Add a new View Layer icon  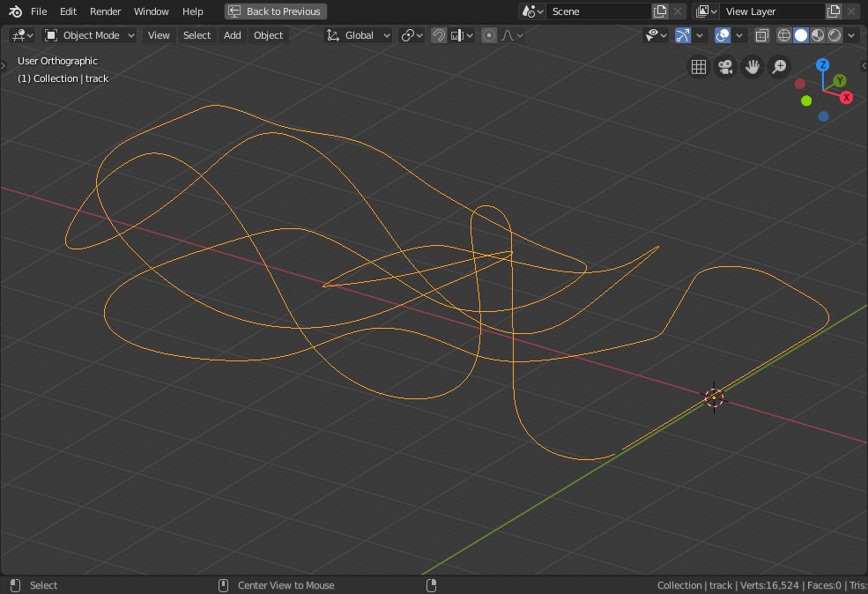834,11
